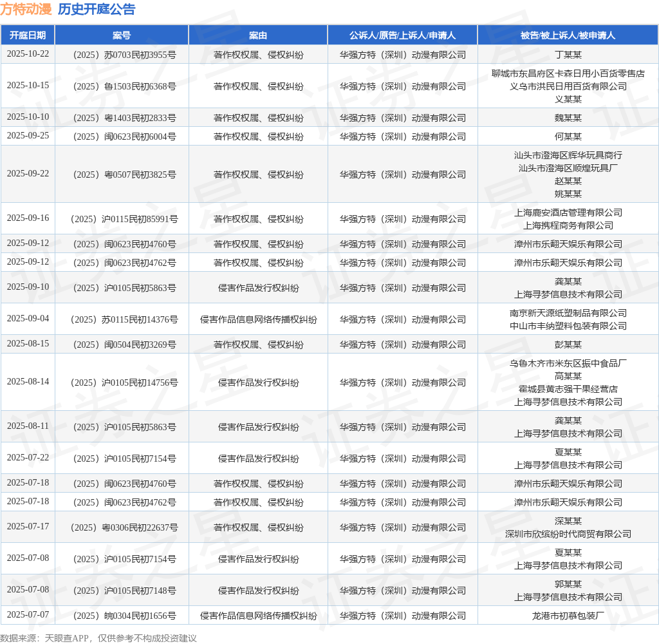Click defendant 彭某某

click(568, 345)
